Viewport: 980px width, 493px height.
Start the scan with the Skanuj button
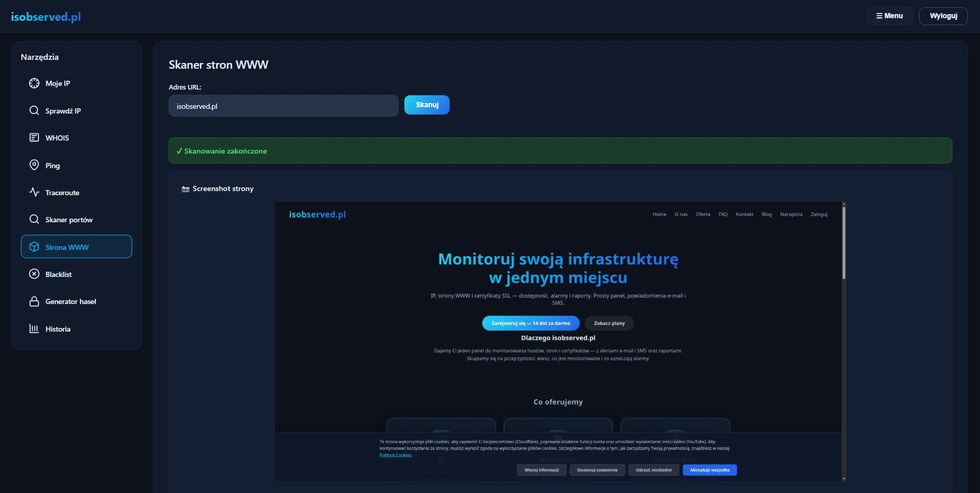click(x=427, y=105)
